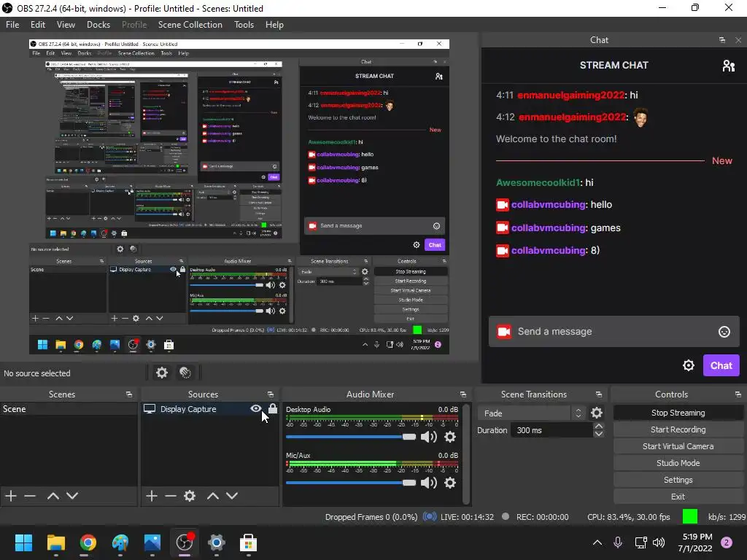
Task: Open the Edit menu
Action: tap(38, 25)
